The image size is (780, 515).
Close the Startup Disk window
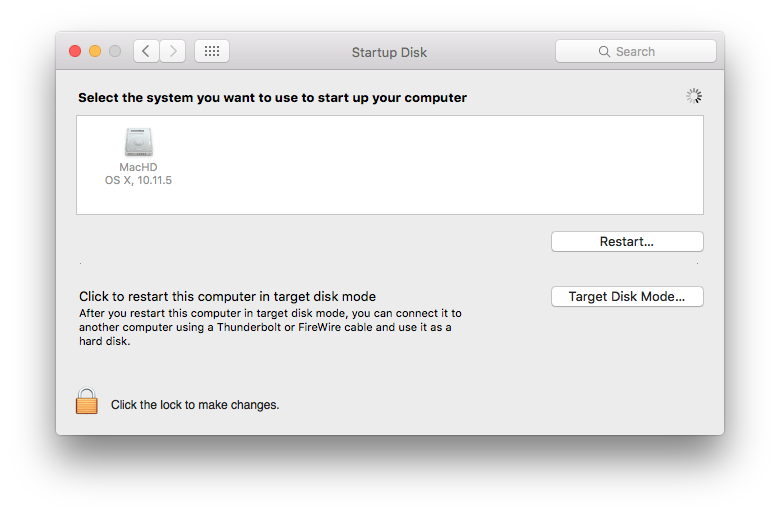(75, 51)
